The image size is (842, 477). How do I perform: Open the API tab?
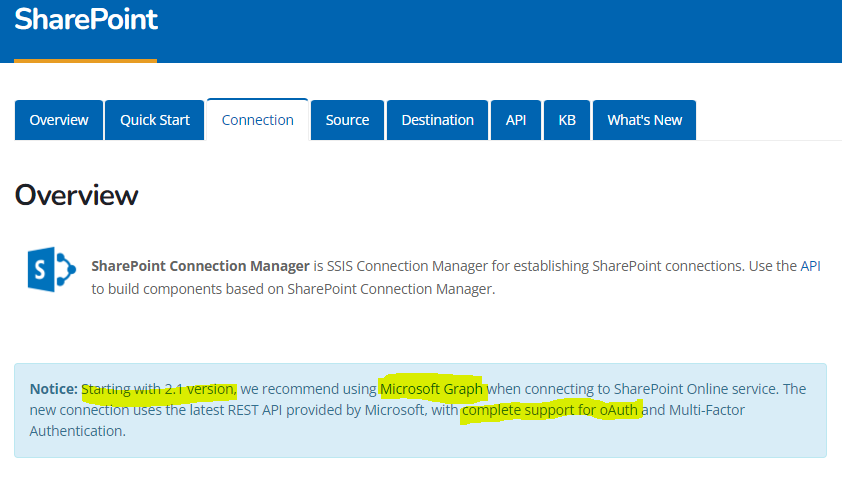[516, 120]
